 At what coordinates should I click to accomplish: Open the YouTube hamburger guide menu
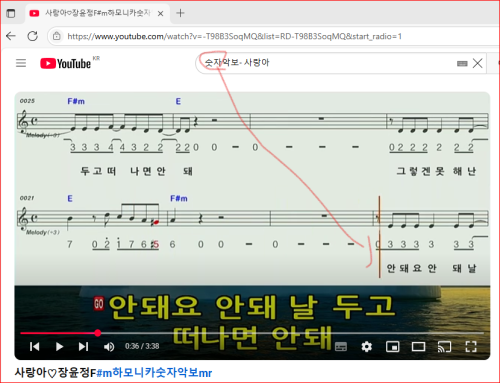point(21,63)
